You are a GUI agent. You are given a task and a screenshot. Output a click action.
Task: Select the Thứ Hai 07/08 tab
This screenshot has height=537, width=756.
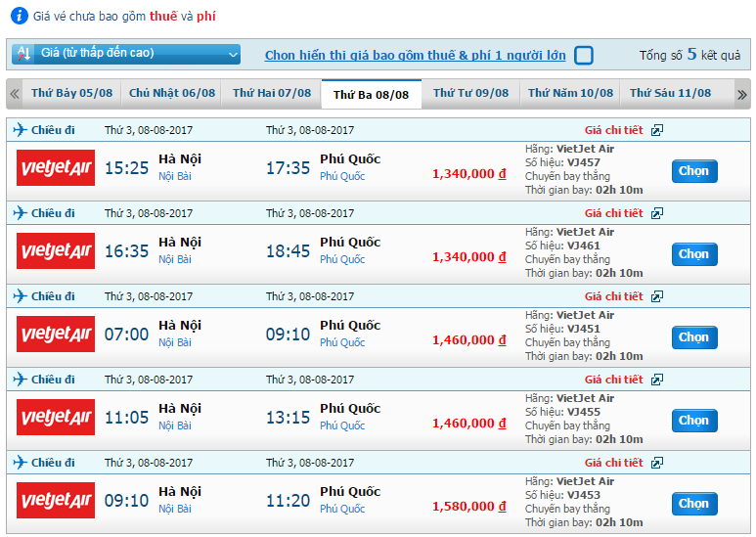point(272,93)
